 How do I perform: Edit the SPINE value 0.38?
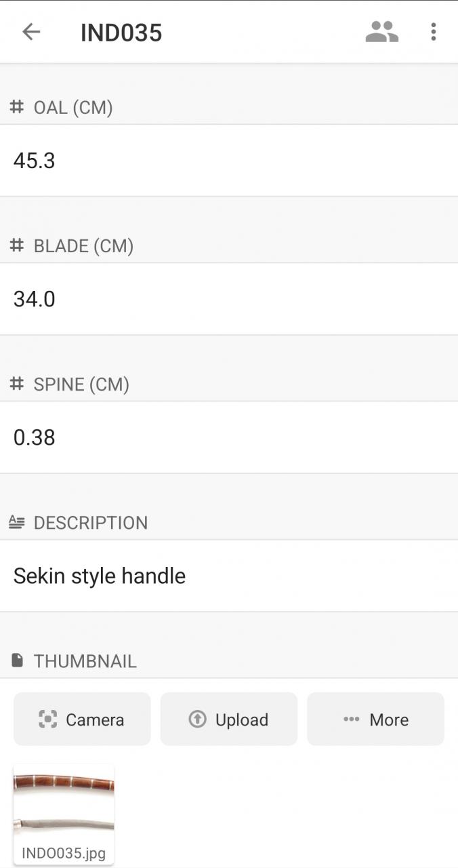tap(229, 437)
